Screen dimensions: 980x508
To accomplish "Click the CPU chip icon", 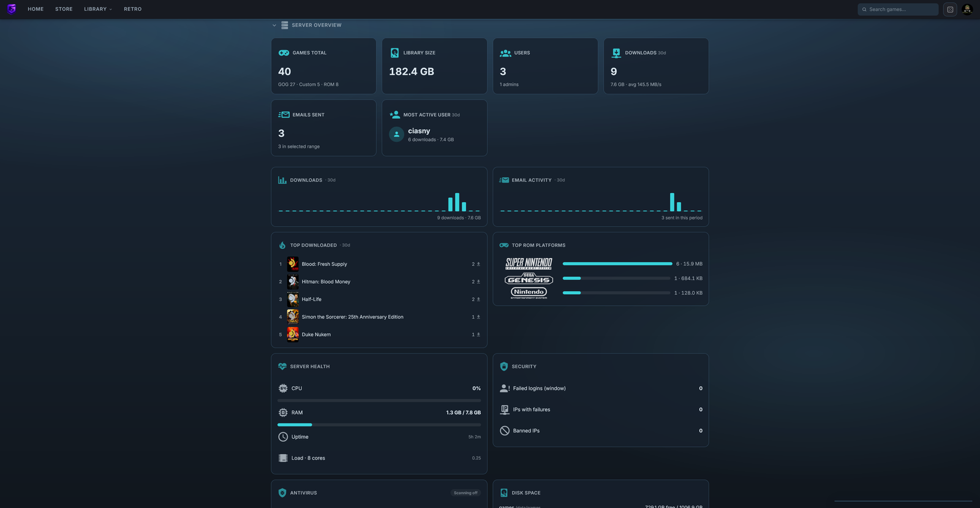I will pyautogui.click(x=283, y=389).
